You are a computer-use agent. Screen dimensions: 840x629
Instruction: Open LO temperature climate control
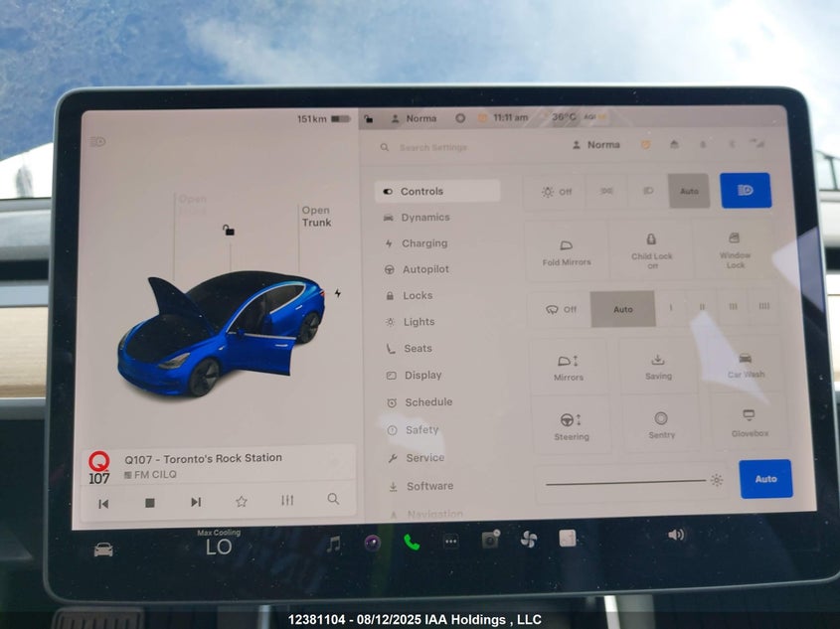click(x=219, y=547)
